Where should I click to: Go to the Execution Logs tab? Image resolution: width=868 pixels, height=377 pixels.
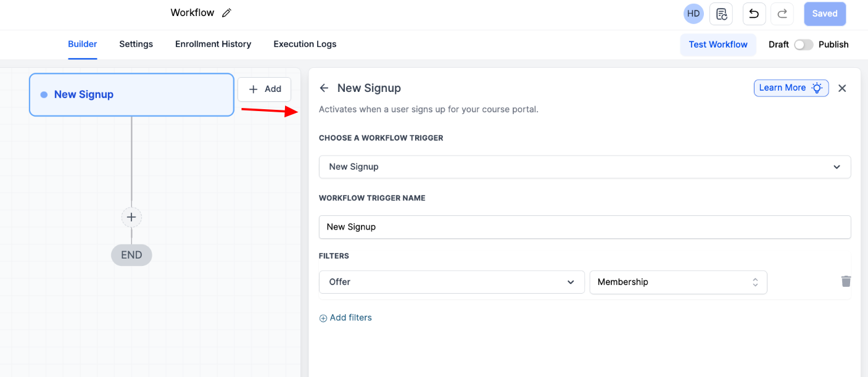tap(305, 44)
